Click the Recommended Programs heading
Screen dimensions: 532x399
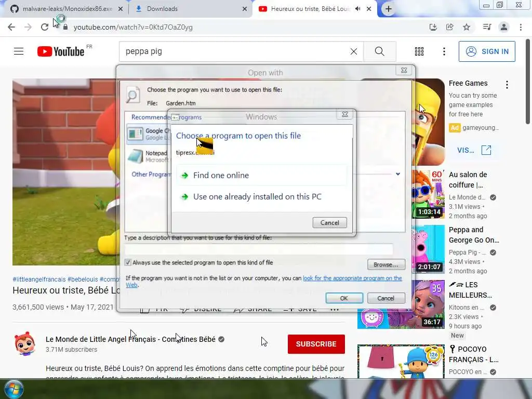(x=166, y=117)
